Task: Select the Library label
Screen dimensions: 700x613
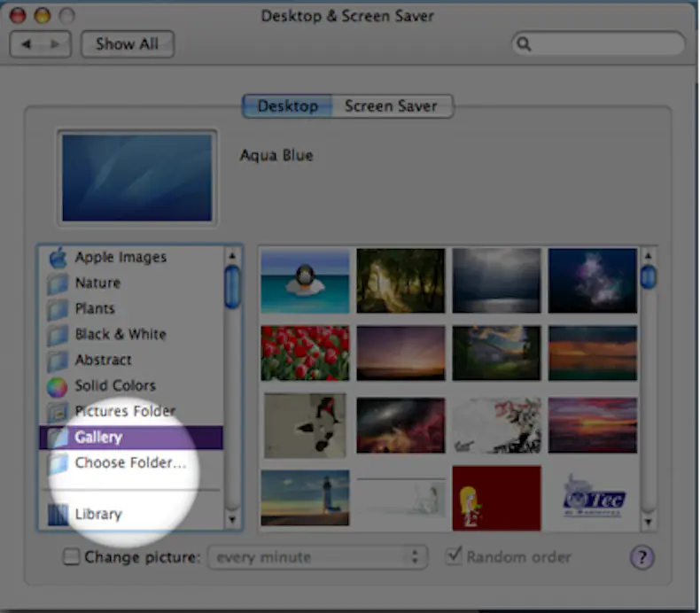Action: coord(98,515)
